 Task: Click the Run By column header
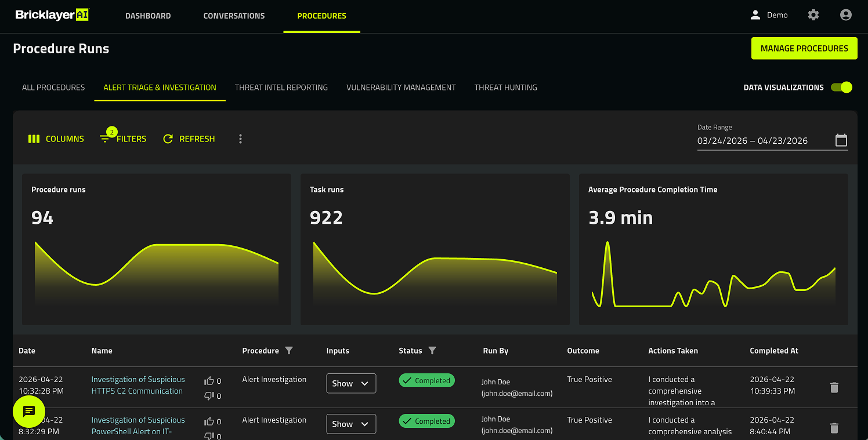496,351
